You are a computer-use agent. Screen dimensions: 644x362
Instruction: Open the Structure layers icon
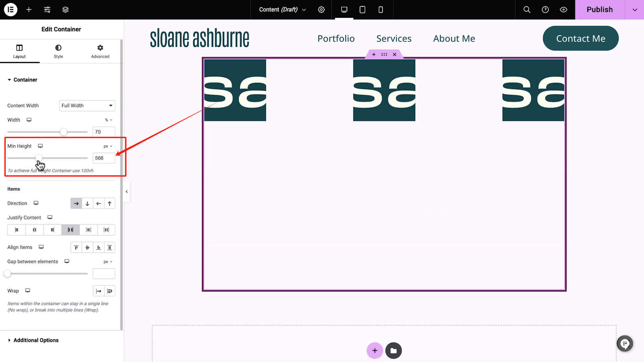point(65,9)
